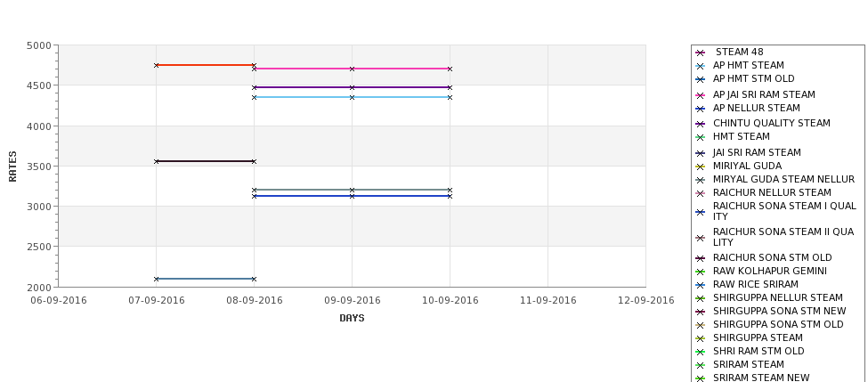Click the MIRYAL GUDA STEAM NELLUR legend marker
Viewport: 868px width, 382px height.
point(700,181)
